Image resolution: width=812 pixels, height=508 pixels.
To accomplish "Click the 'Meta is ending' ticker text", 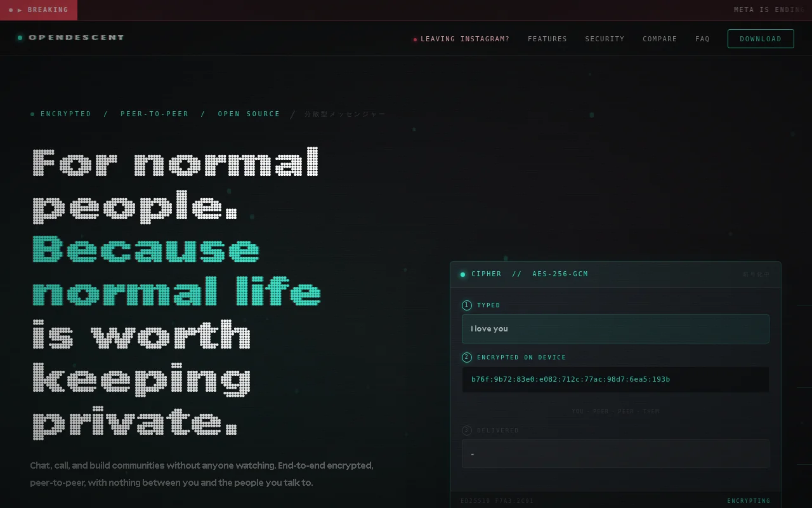I will tap(769, 10).
